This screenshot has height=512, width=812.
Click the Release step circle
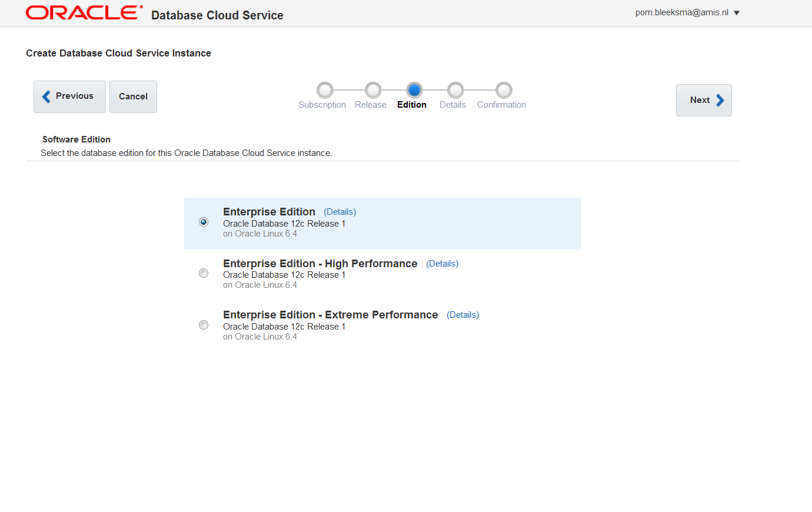coord(373,90)
